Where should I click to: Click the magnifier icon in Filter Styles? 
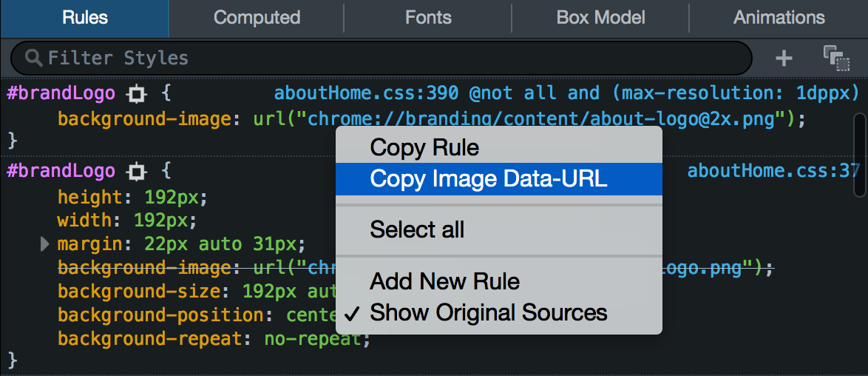[x=33, y=58]
